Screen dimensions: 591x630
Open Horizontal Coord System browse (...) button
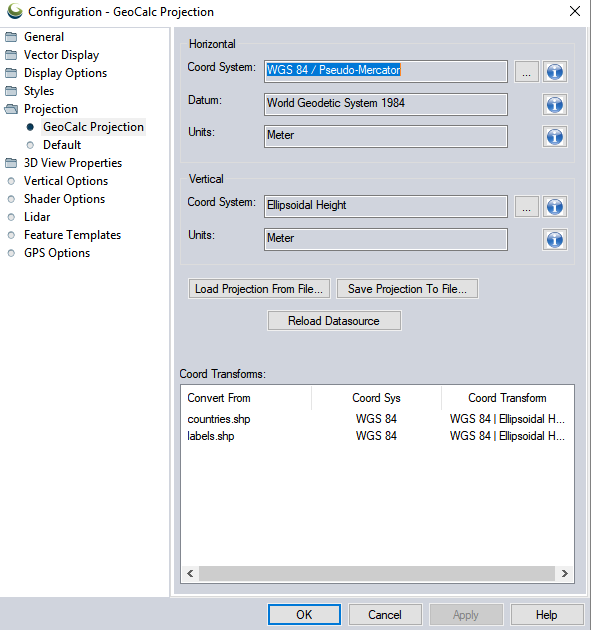526,72
